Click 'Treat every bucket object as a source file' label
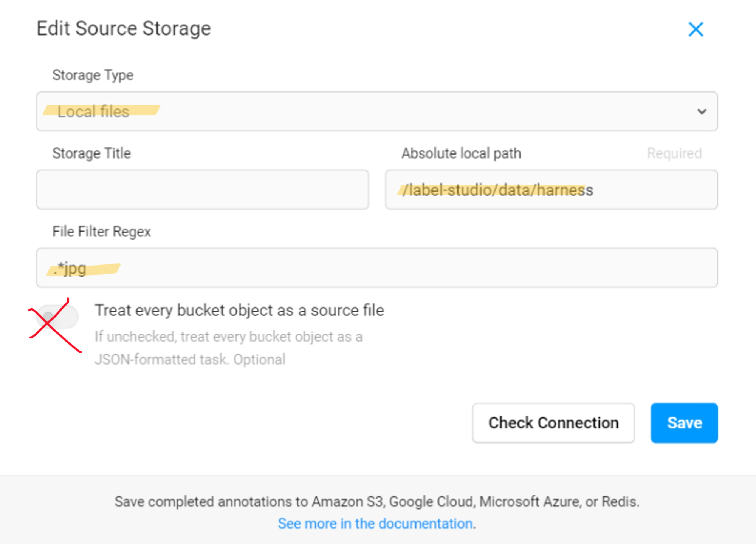Viewport: 756px width, 544px height. 239,310
